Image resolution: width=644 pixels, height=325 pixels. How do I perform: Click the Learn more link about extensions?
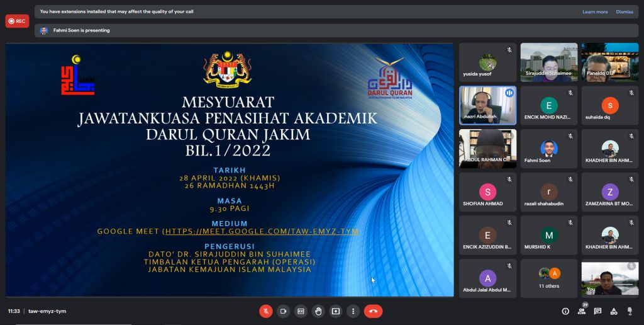(x=595, y=12)
